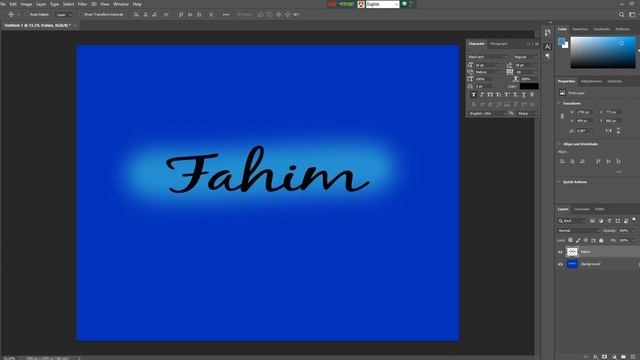The image size is (640, 360).
Task: Apply Subscript style in Character panel
Action: [515, 95]
